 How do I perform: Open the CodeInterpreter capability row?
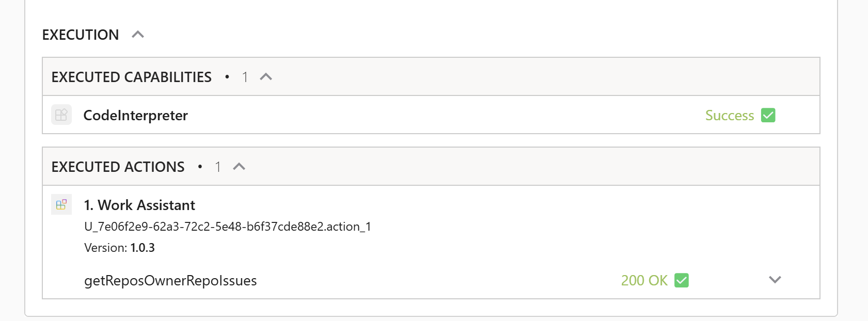(135, 115)
